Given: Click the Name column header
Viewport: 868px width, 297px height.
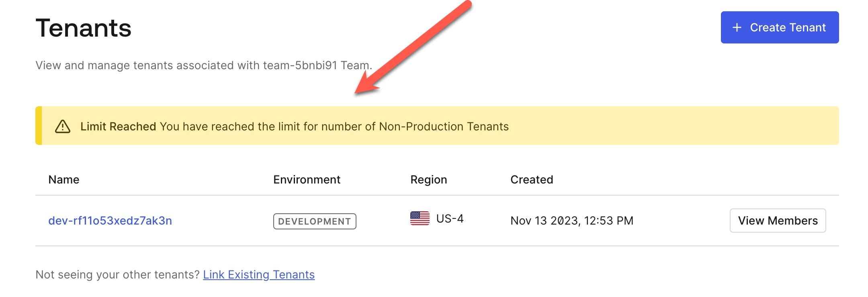Looking at the screenshot, I should (x=64, y=179).
